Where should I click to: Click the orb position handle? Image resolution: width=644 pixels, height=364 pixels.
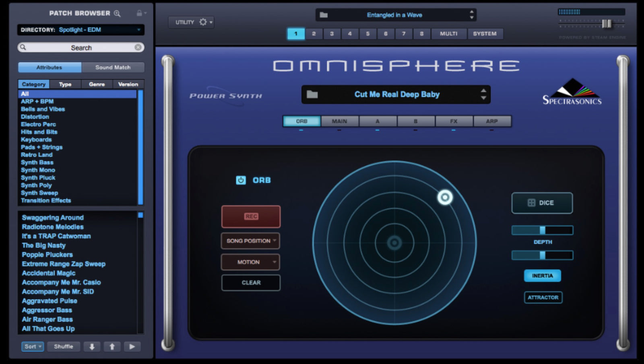[x=445, y=197]
